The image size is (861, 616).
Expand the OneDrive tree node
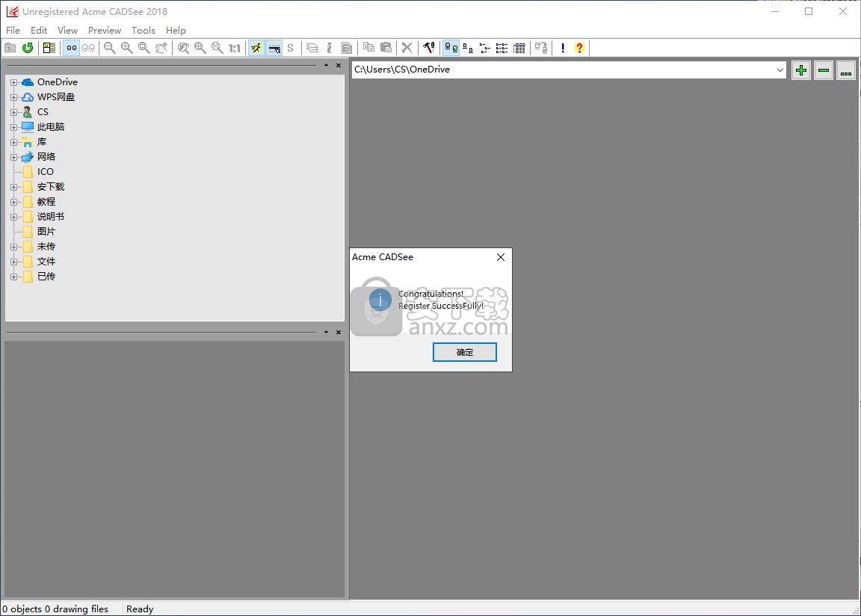pyautogui.click(x=13, y=82)
